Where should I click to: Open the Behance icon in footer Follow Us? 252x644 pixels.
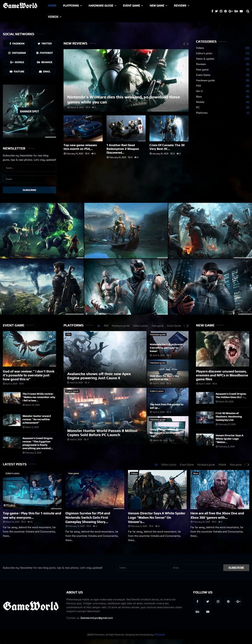point(197,612)
